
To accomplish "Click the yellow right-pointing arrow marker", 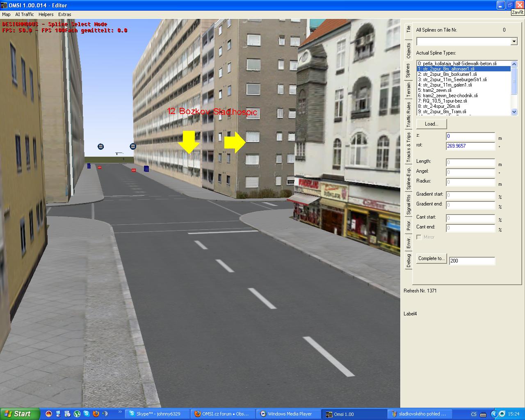I will [x=235, y=142].
